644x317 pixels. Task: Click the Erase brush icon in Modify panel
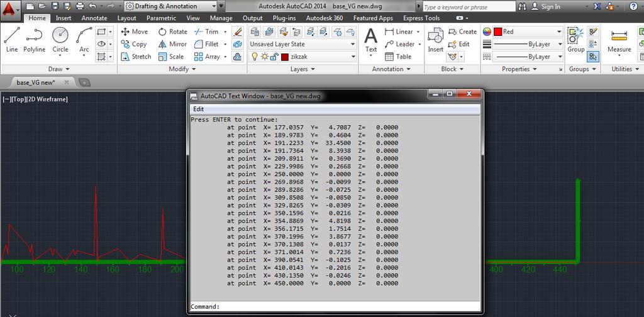coord(237,31)
